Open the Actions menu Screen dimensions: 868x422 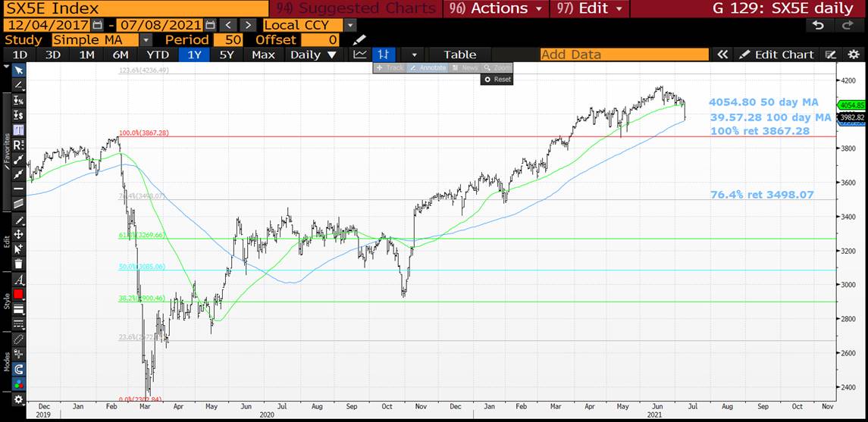click(x=496, y=8)
